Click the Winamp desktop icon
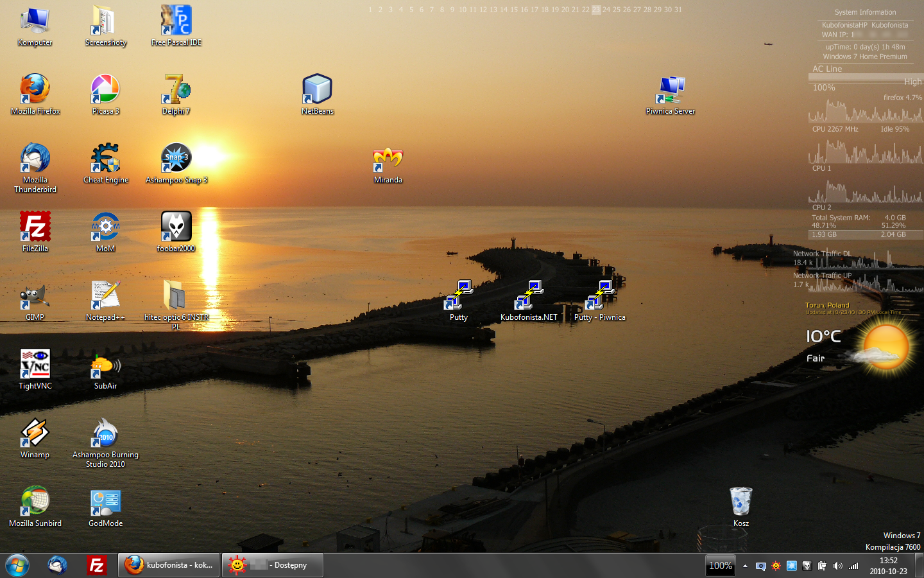924x578 pixels. 35,433
